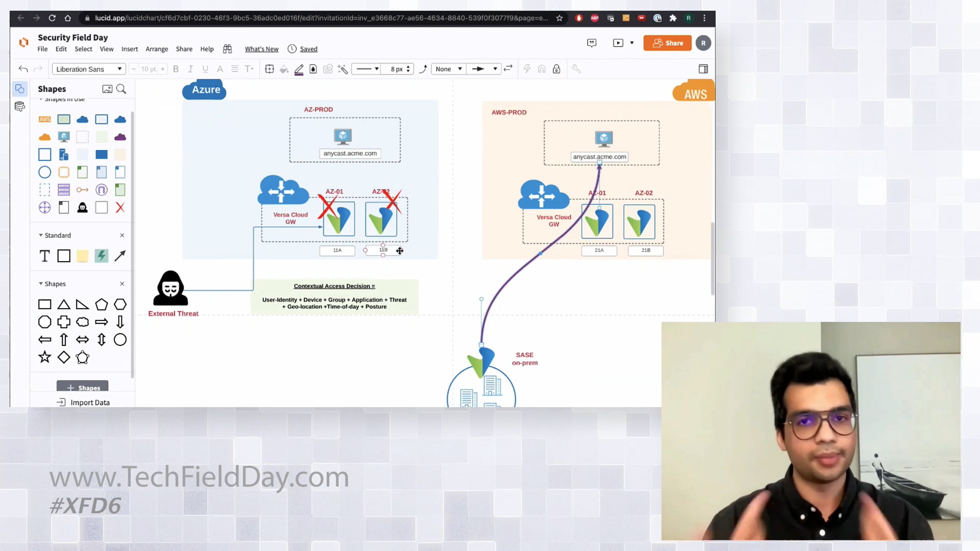Pick the star shape from Shapes library
Image resolution: width=980 pixels, height=551 pixels.
pos(45,358)
